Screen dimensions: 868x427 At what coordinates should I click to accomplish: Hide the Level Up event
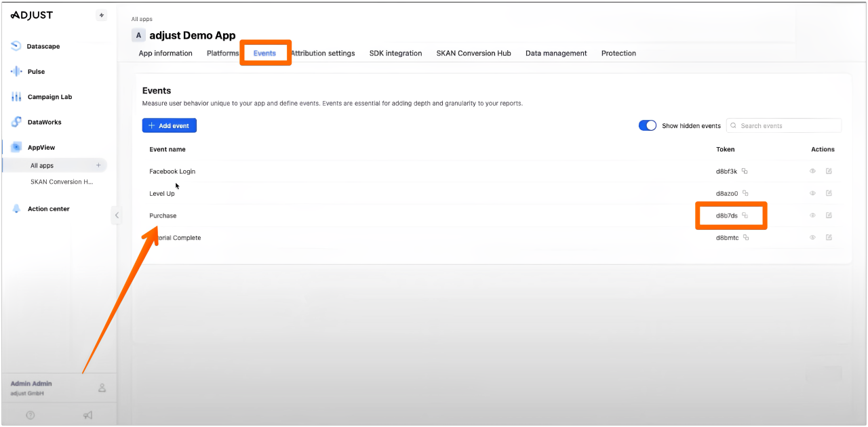coord(812,194)
